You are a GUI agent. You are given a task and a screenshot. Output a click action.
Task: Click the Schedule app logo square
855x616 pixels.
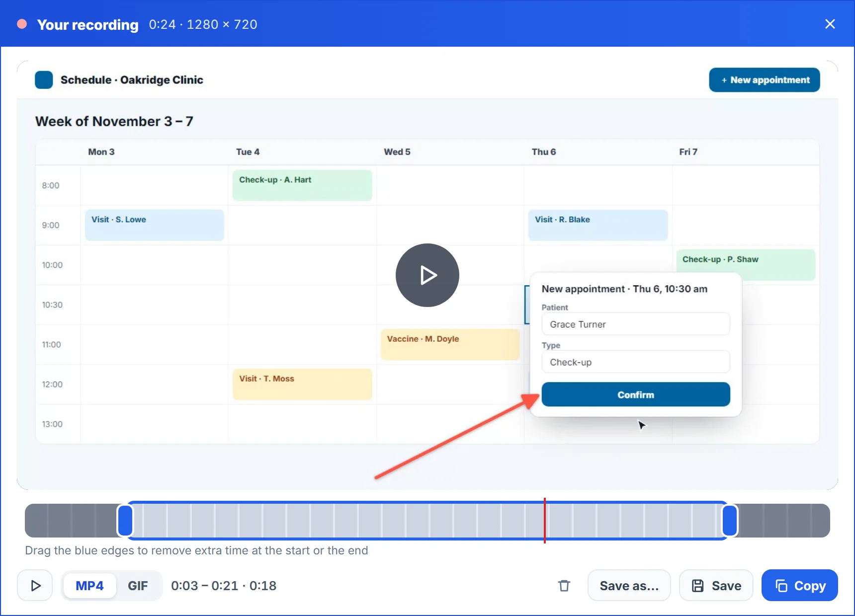[44, 79]
